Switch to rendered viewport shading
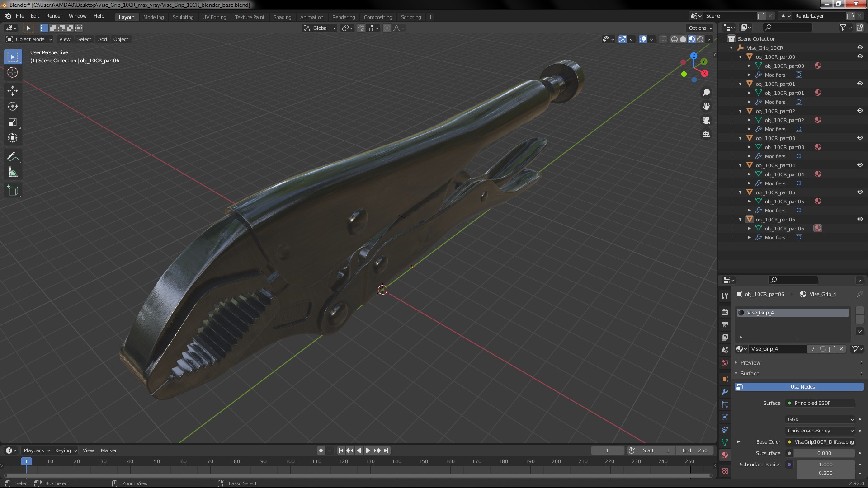The width and height of the screenshot is (868, 488). (700, 39)
